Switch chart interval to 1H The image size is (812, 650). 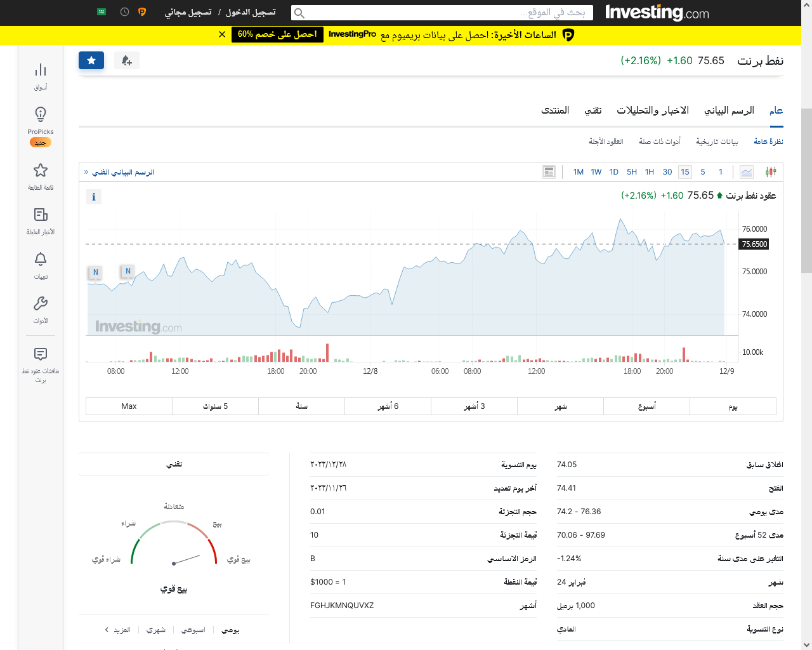pos(649,172)
